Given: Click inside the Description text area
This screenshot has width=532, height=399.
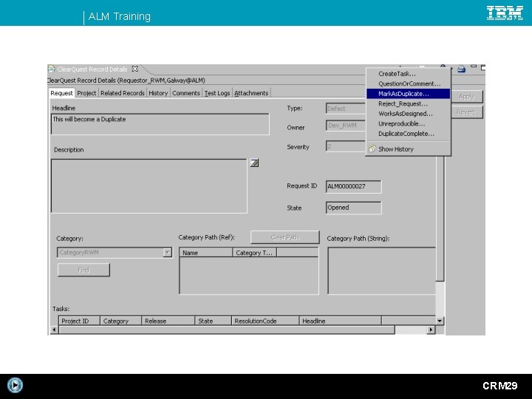Looking at the screenshot, I should point(149,186).
